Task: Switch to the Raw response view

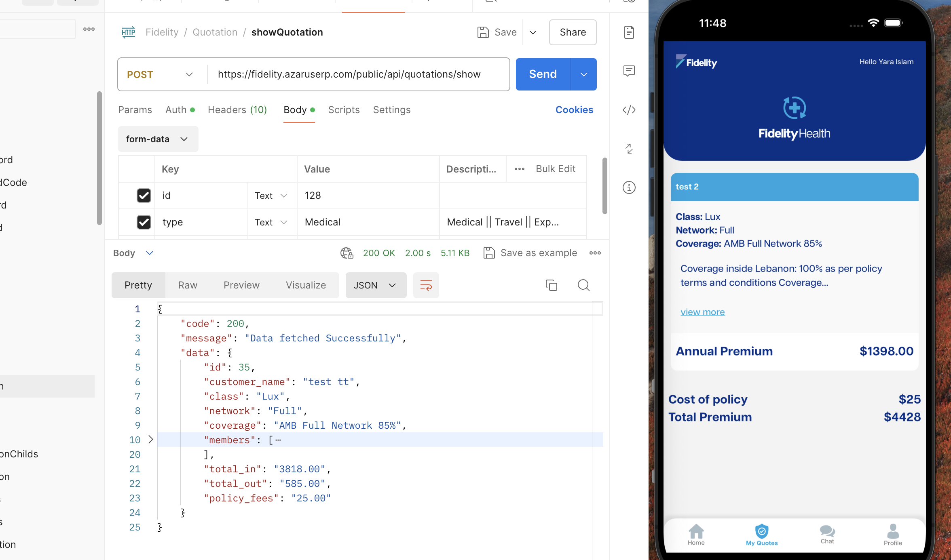Action: tap(188, 285)
